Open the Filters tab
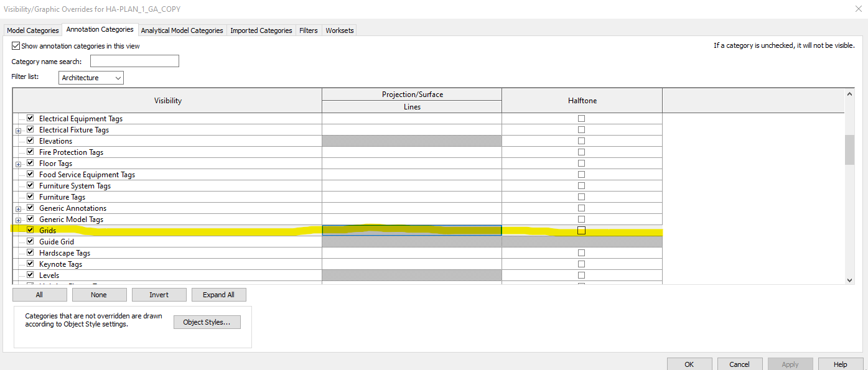 (308, 30)
